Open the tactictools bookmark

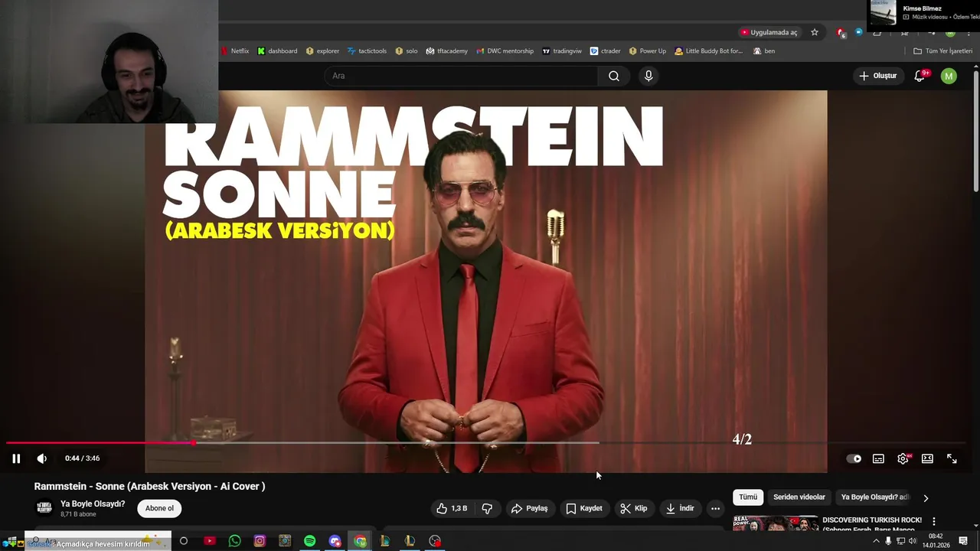367,51
